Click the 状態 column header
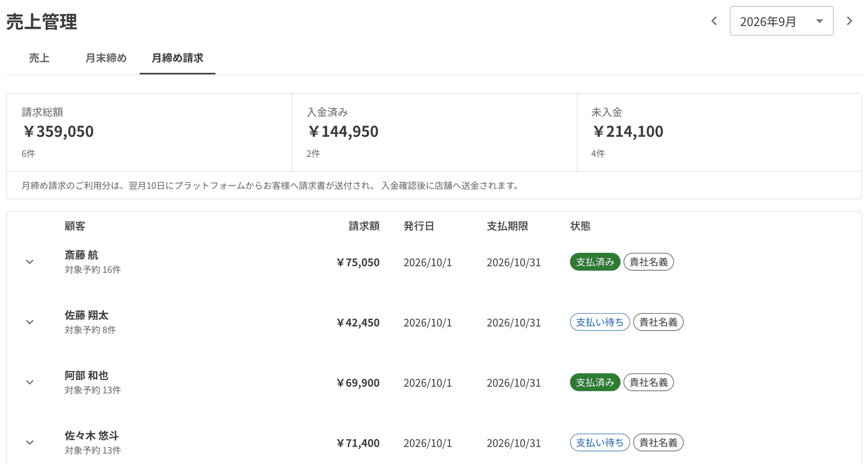Viewport: 868px width, 464px height. pyautogui.click(x=580, y=226)
